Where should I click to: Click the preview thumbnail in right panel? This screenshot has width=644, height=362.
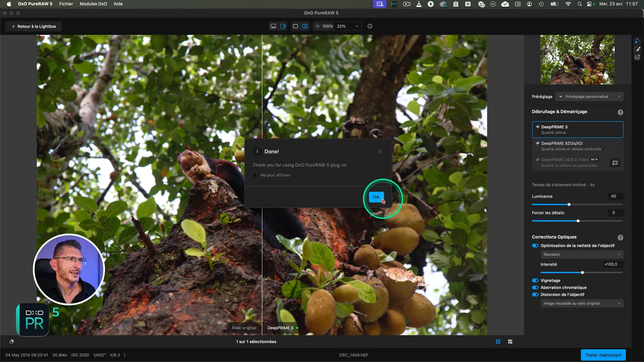pos(577,59)
